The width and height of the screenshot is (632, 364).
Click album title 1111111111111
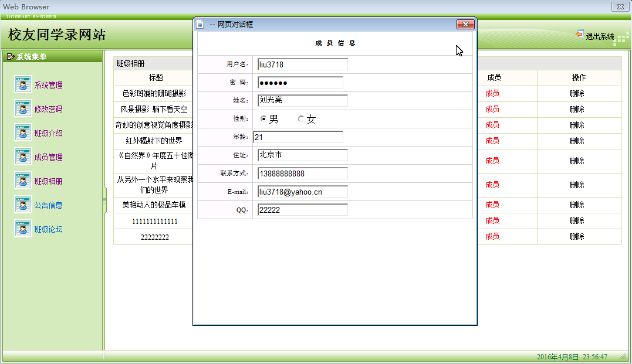coord(155,221)
